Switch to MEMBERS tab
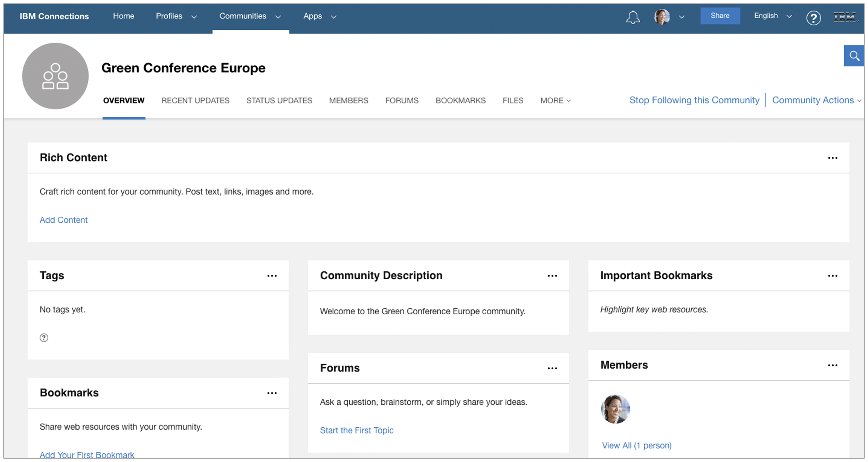The image size is (868, 462). click(x=349, y=101)
